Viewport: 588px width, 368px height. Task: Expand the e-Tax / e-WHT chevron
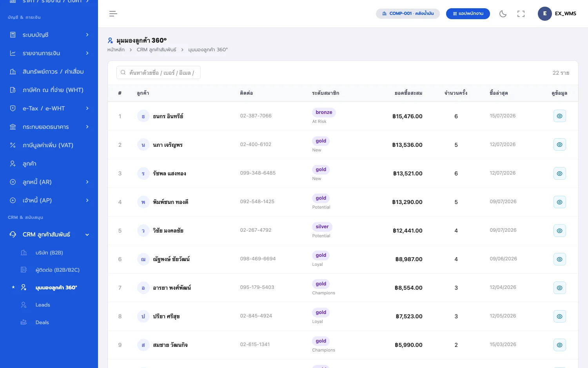[87, 108]
